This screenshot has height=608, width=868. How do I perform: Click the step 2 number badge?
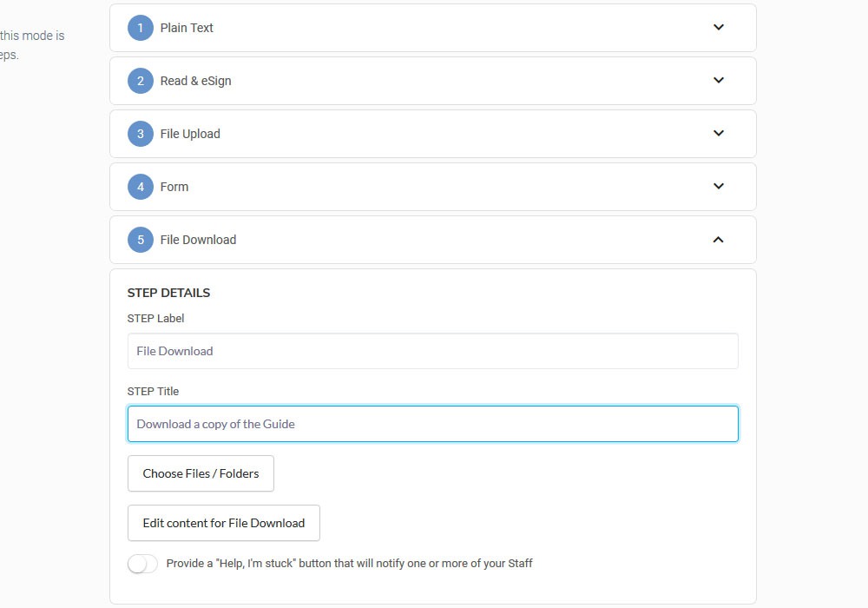tap(141, 81)
